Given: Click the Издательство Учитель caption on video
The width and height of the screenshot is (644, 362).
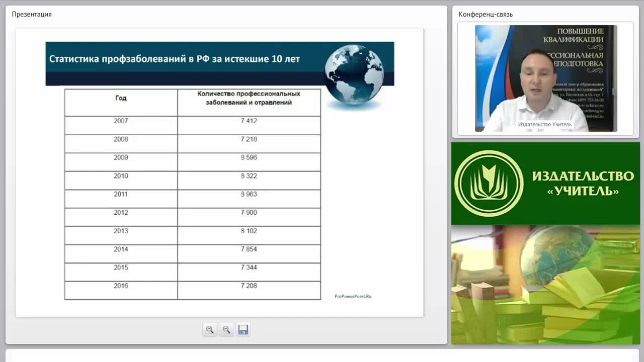Looking at the screenshot, I should [x=545, y=124].
